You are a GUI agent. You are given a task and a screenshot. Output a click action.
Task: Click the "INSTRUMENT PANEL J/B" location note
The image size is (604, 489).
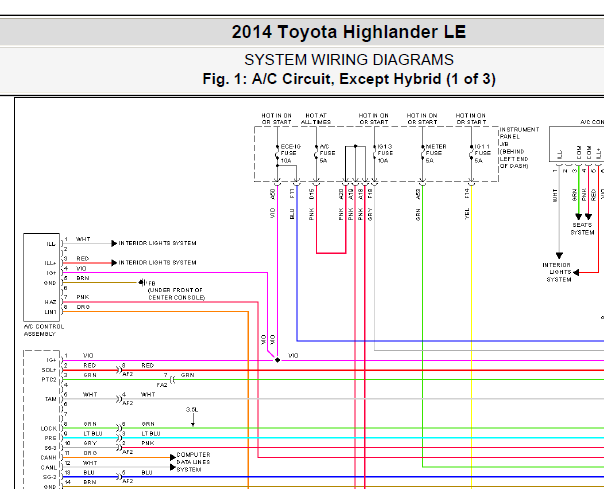pyautogui.click(x=519, y=148)
